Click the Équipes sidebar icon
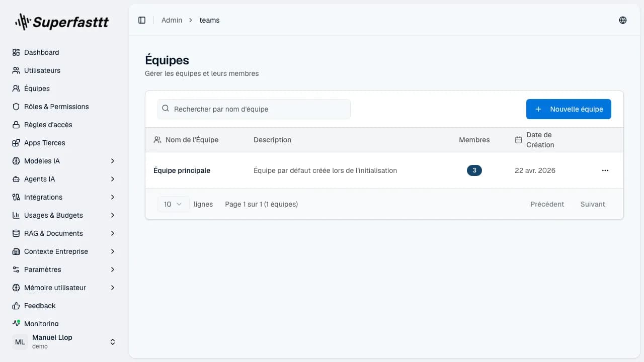 [x=16, y=88]
